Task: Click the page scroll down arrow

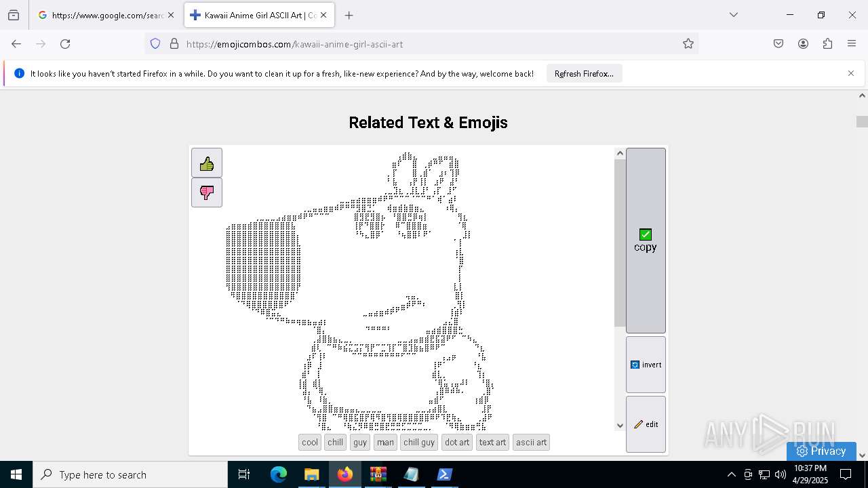Action: pos(862,455)
